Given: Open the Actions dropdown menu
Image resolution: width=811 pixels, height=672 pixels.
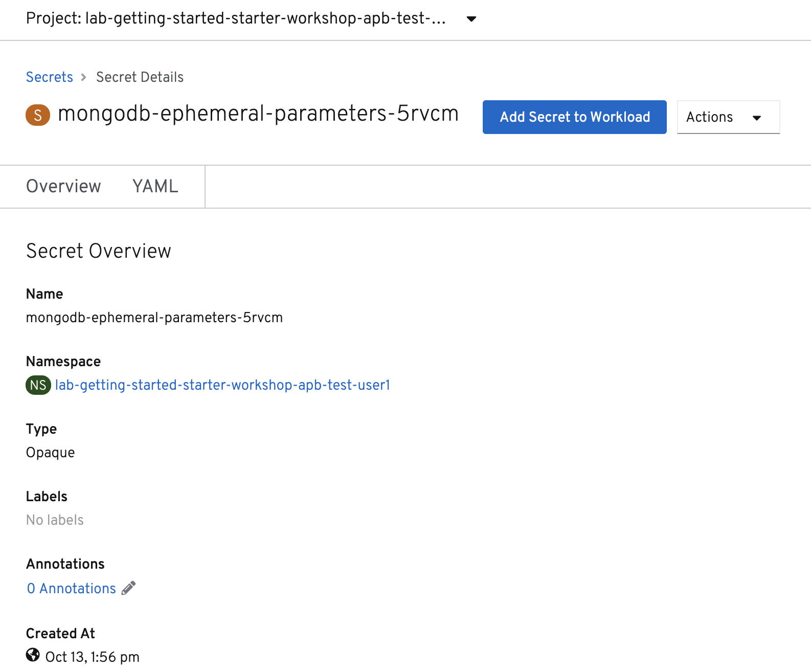Looking at the screenshot, I should click(728, 117).
